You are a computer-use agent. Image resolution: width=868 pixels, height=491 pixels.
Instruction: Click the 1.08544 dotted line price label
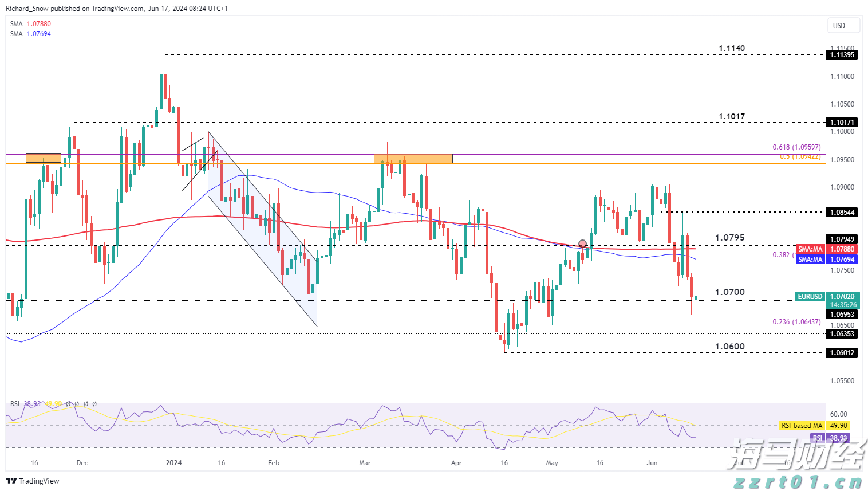coord(842,213)
